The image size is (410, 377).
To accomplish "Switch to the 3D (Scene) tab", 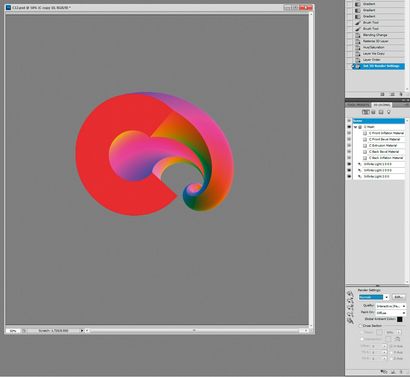I will pos(381,105).
